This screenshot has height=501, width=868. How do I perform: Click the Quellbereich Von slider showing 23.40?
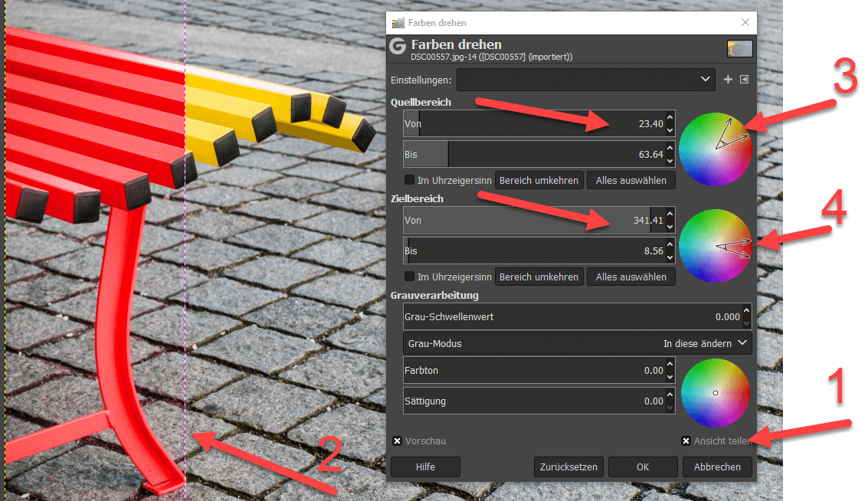click(536, 123)
